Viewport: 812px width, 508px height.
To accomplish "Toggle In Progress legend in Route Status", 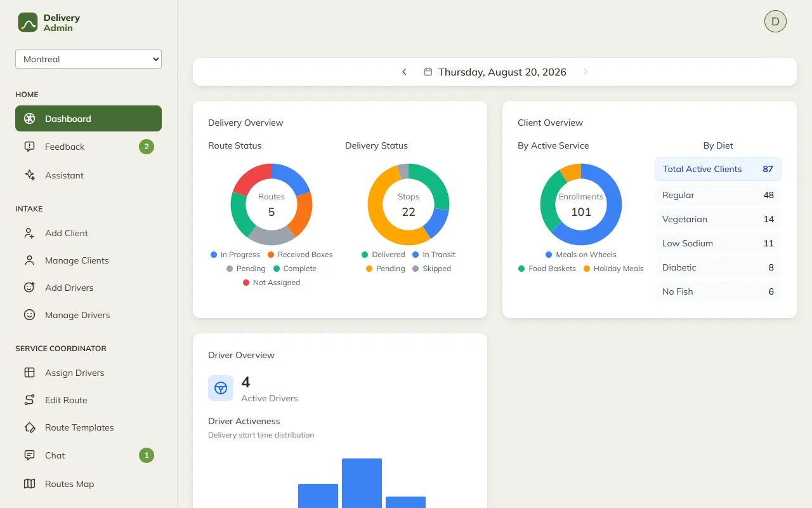I will point(235,255).
